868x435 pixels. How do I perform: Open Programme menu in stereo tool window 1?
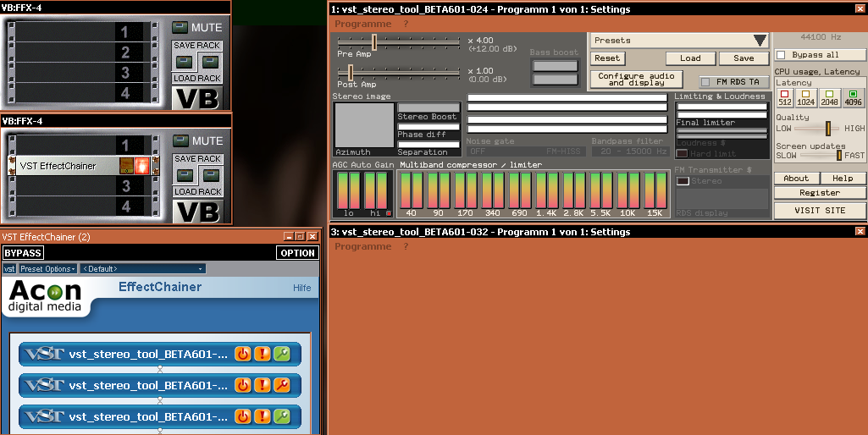pos(362,24)
